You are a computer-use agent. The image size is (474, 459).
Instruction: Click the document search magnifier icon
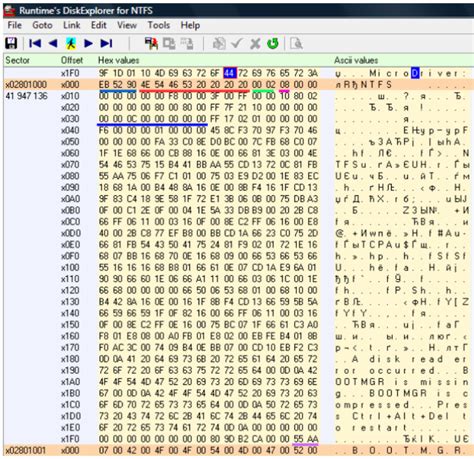click(x=296, y=43)
